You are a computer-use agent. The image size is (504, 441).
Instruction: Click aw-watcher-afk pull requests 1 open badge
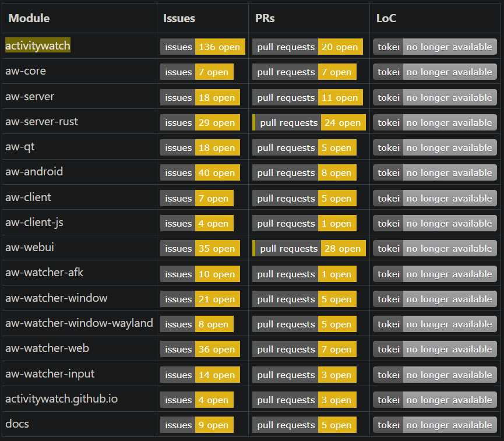click(x=304, y=274)
